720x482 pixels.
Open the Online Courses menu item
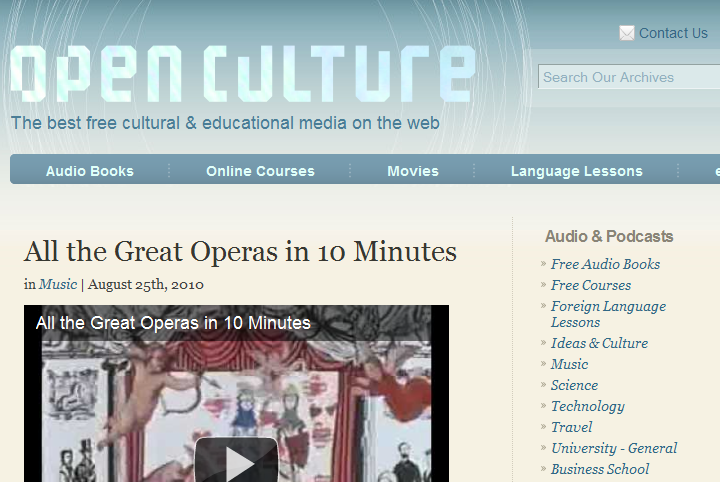pos(260,171)
